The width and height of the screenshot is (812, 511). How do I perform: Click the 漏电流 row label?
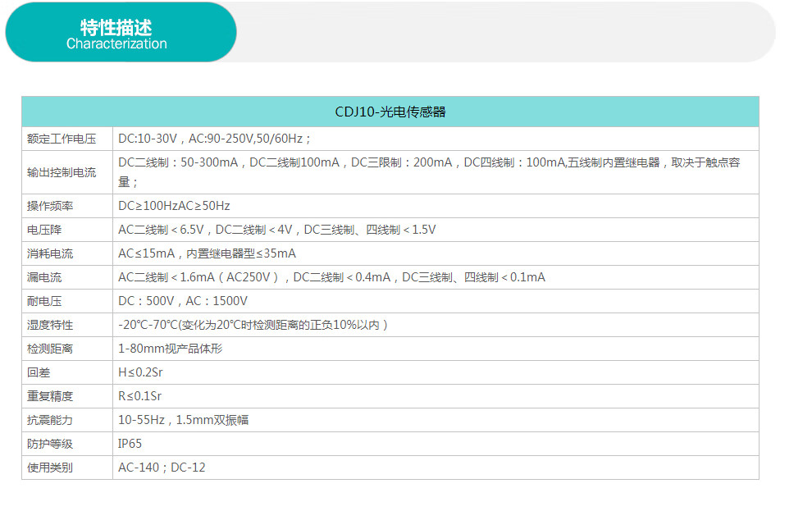(44, 277)
